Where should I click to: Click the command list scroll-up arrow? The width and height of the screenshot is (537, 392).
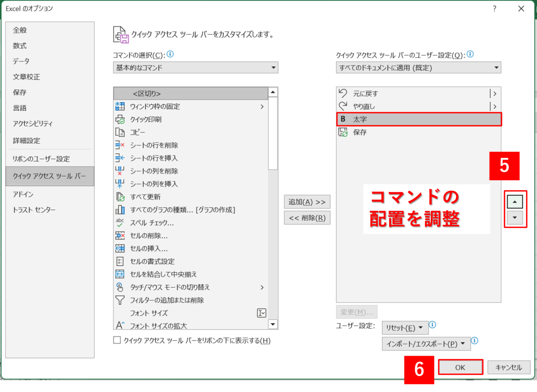click(x=273, y=92)
